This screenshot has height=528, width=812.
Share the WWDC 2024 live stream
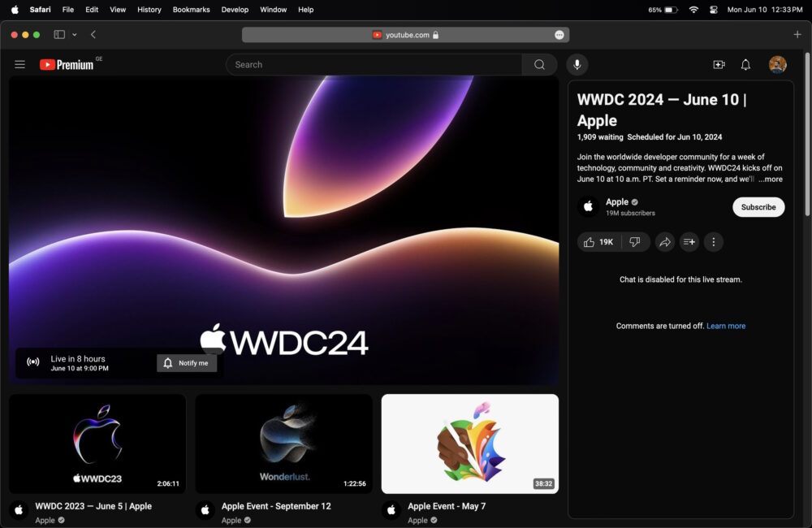665,241
